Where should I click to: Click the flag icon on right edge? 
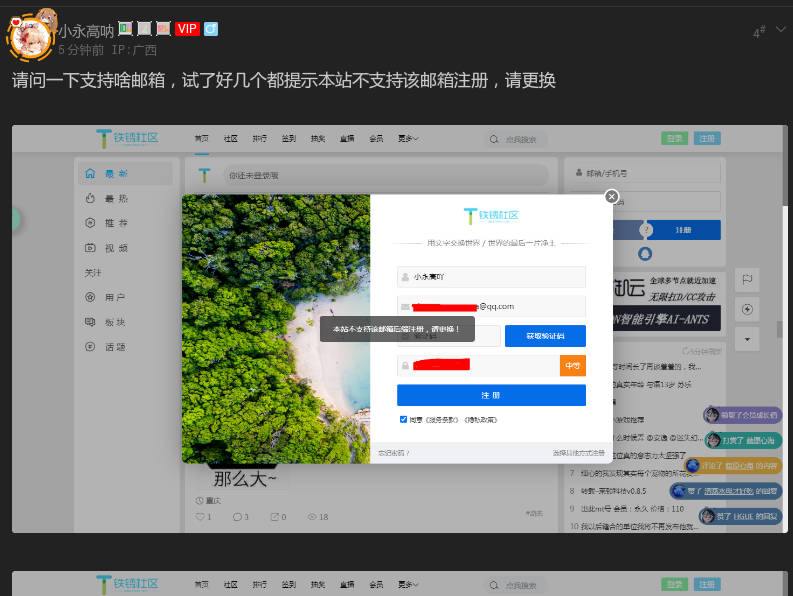746,279
